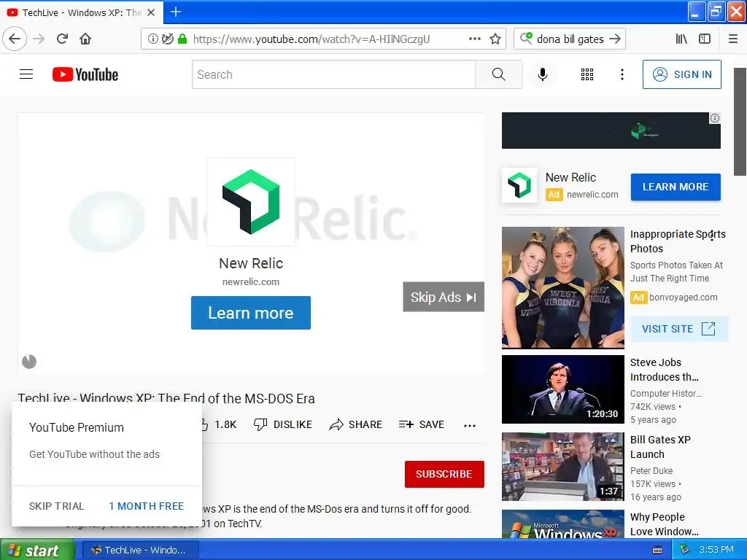Go back with the browser back arrow
Screen dimensions: 747x560
click(x=15, y=39)
